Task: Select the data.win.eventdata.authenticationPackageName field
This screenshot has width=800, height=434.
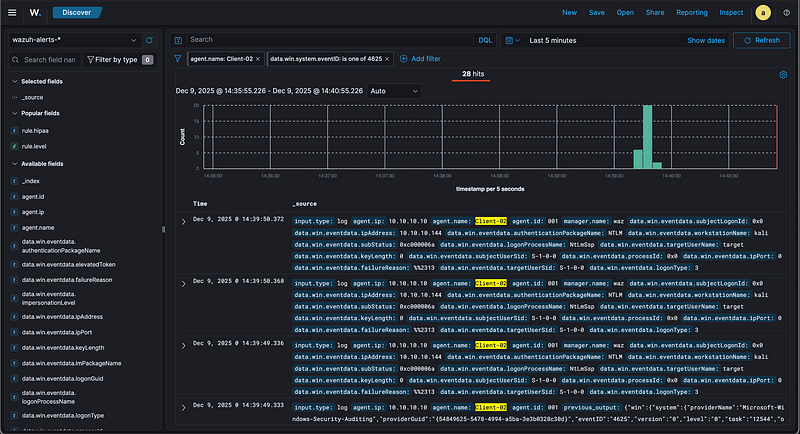Action: 61,246
